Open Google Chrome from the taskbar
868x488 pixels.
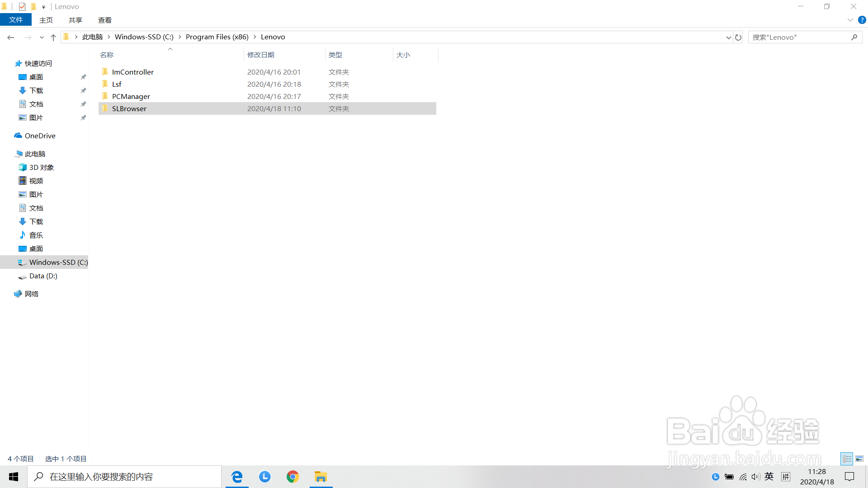pos(292,477)
